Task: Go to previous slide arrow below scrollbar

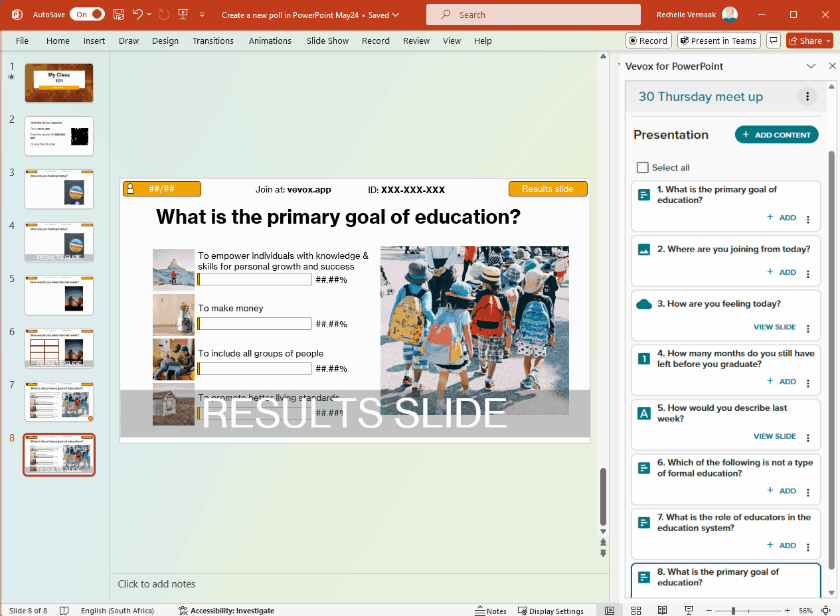Action: coord(603,542)
